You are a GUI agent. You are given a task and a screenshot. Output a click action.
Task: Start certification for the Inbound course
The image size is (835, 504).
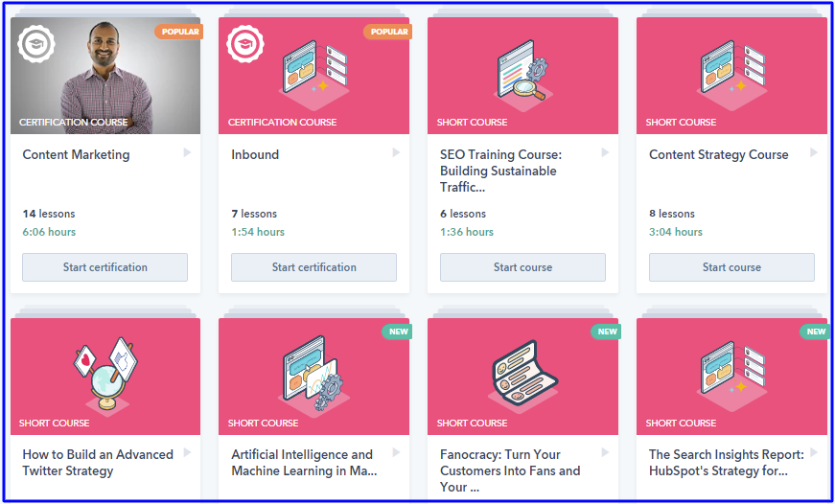tap(313, 267)
